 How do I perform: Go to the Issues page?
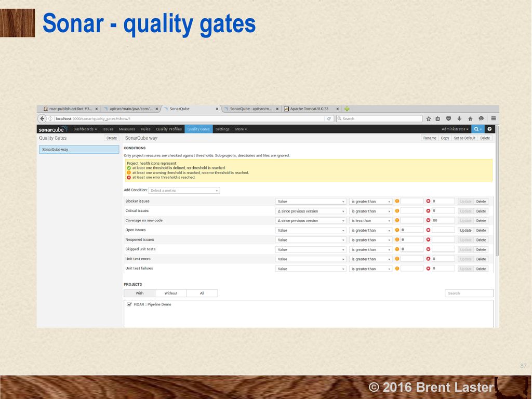click(x=108, y=129)
